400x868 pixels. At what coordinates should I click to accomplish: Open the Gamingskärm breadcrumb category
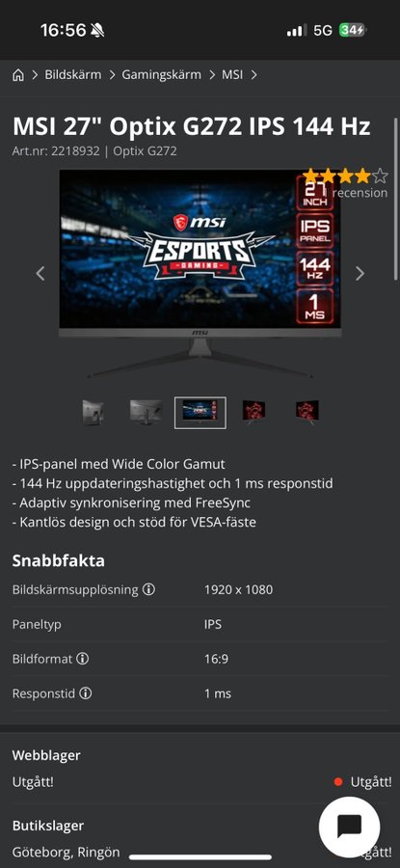pyautogui.click(x=162, y=74)
